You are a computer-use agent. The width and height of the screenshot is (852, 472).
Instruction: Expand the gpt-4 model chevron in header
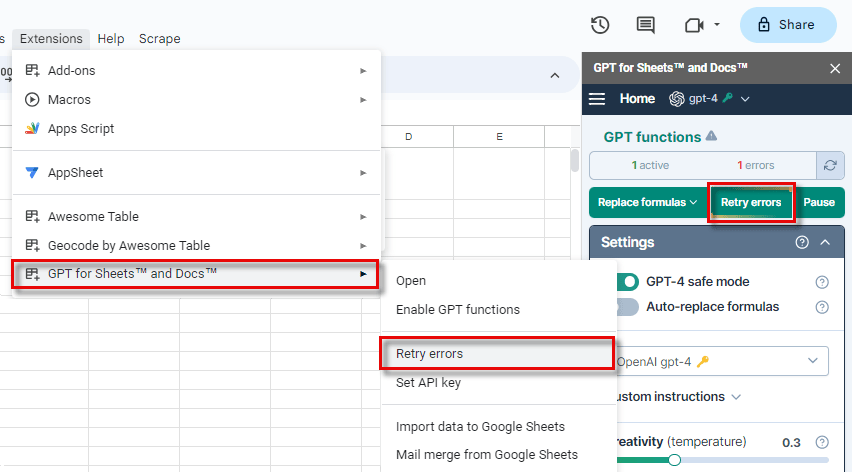(x=745, y=99)
